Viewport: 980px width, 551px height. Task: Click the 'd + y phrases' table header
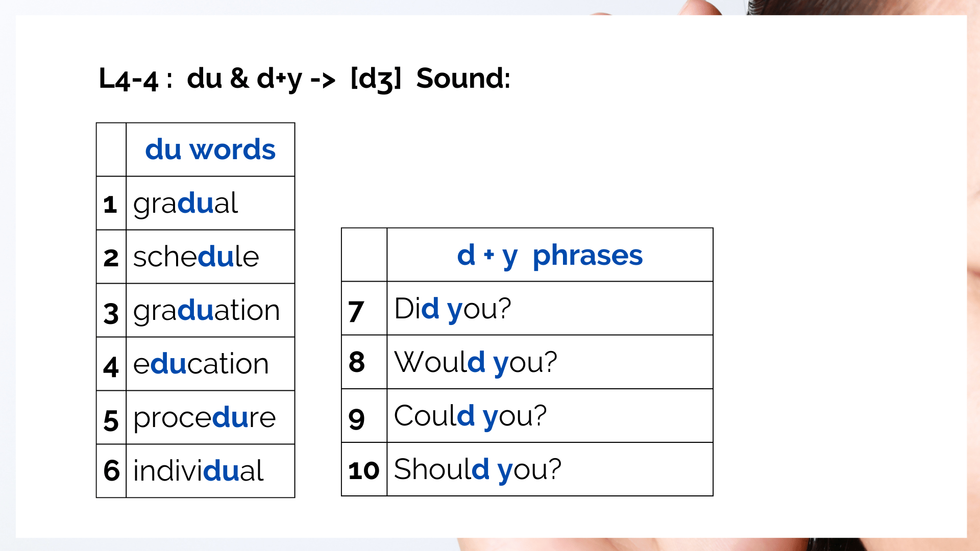point(550,256)
